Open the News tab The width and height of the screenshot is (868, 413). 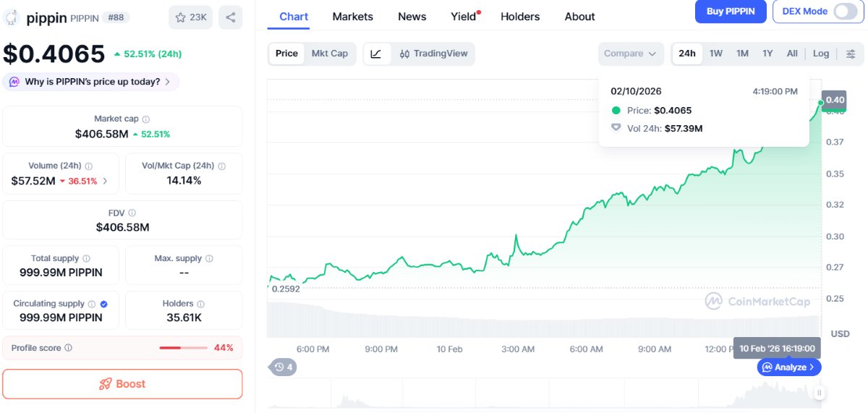coord(412,16)
